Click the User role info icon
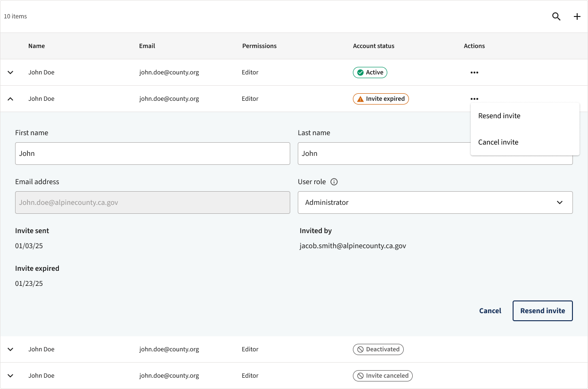The height and width of the screenshot is (389, 588). [x=334, y=182]
